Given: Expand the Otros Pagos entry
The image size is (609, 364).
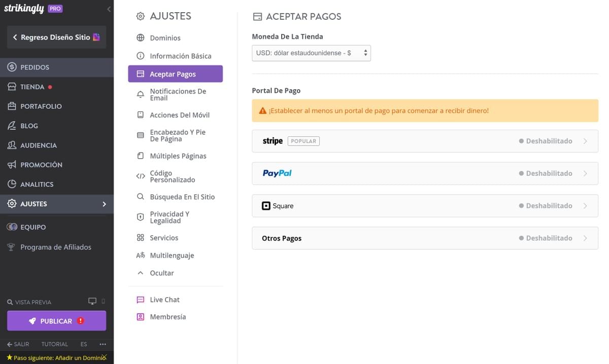Looking at the screenshot, I should point(425,238).
